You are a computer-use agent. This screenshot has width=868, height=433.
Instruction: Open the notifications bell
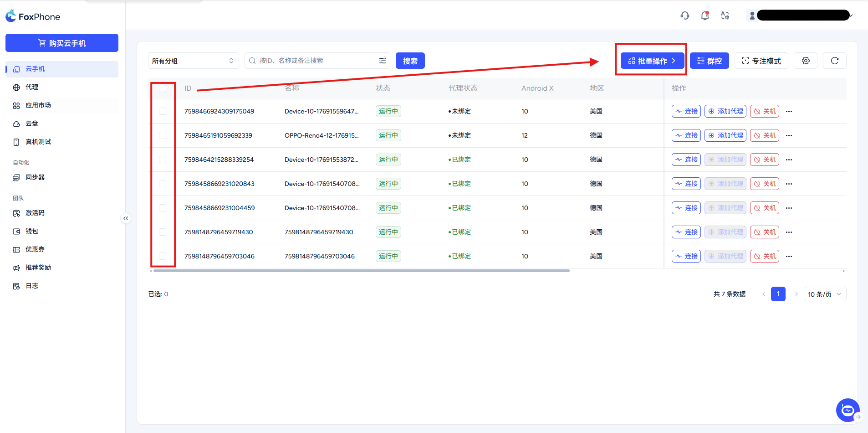(705, 16)
